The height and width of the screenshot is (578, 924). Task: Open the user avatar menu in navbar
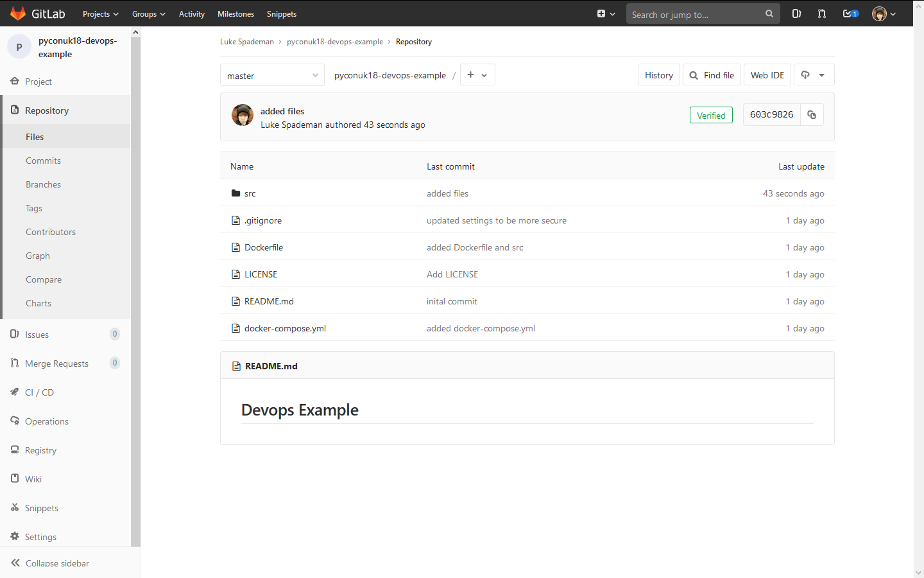pos(884,13)
